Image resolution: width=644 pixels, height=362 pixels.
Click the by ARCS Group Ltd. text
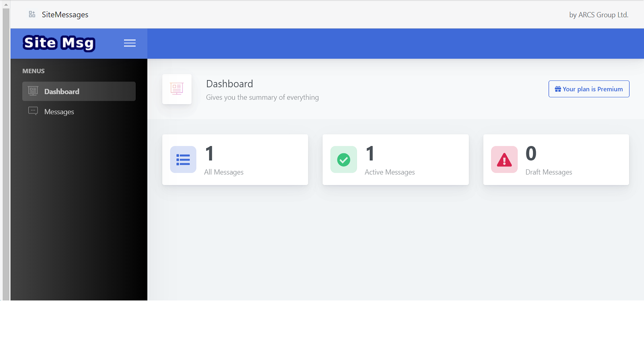click(599, 14)
